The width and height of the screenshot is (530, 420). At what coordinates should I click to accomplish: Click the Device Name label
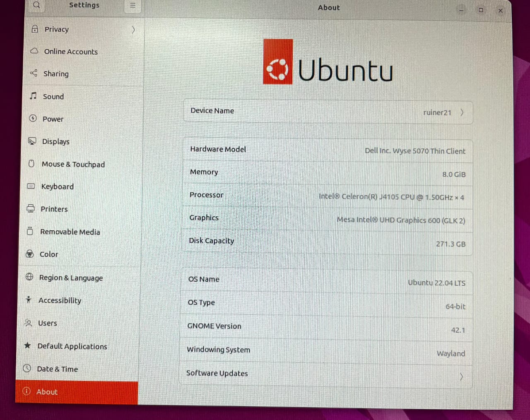212,111
